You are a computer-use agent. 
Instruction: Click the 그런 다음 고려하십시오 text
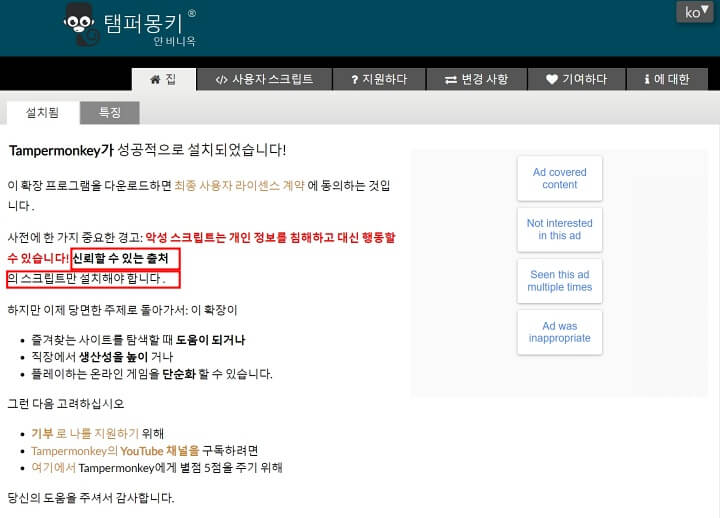pyautogui.click(x=66, y=404)
